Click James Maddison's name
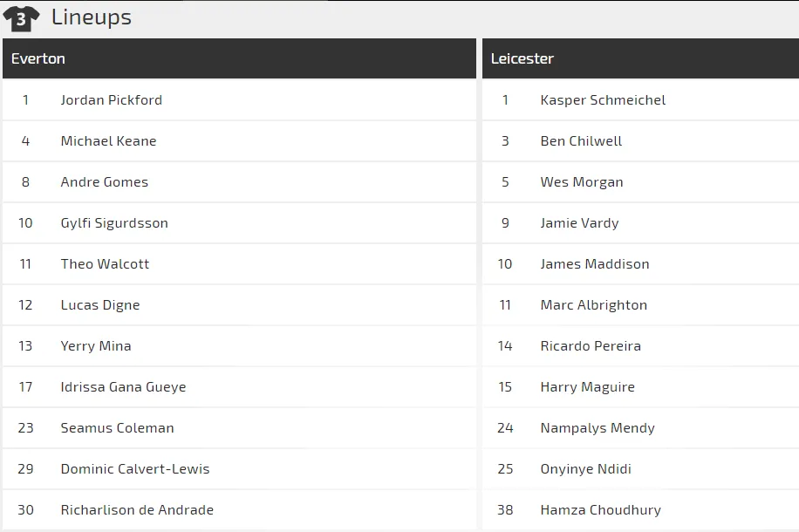The height and width of the screenshot is (532, 799). point(595,264)
